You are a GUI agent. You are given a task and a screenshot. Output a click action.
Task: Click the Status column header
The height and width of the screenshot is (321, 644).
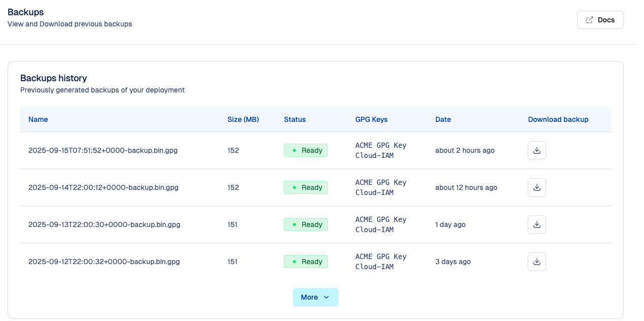[295, 119]
